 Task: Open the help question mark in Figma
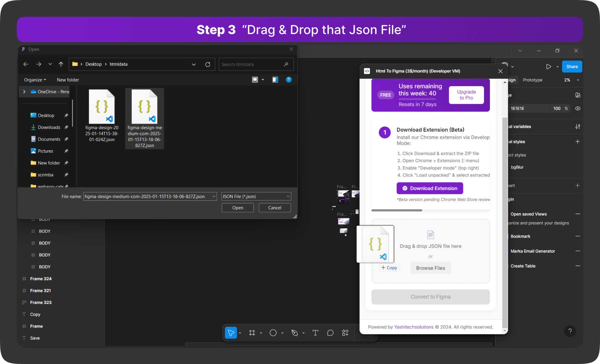570,331
